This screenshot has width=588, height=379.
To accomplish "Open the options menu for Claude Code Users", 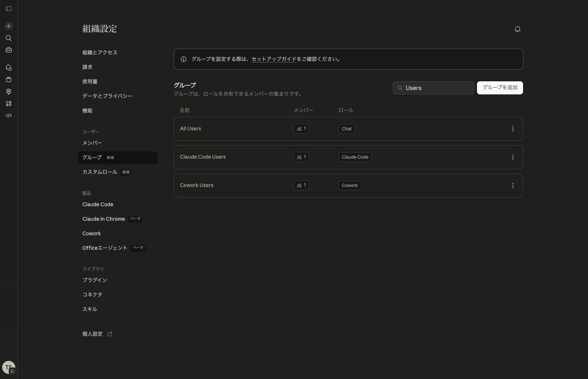I will 513,157.
